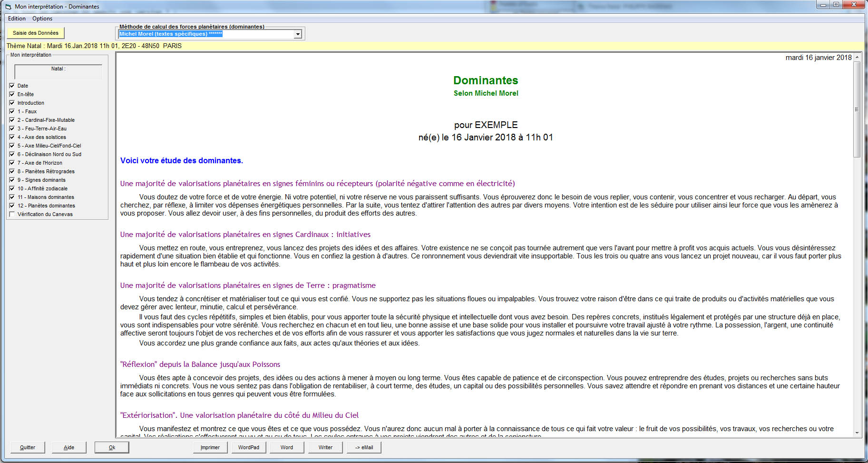The image size is (868, 463).
Task: Uncheck the Introduction checkbox
Action: pos(12,103)
